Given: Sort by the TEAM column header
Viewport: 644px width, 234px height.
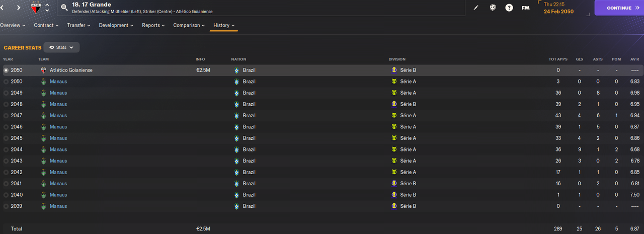Looking at the screenshot, I should [x=43, y=59].
